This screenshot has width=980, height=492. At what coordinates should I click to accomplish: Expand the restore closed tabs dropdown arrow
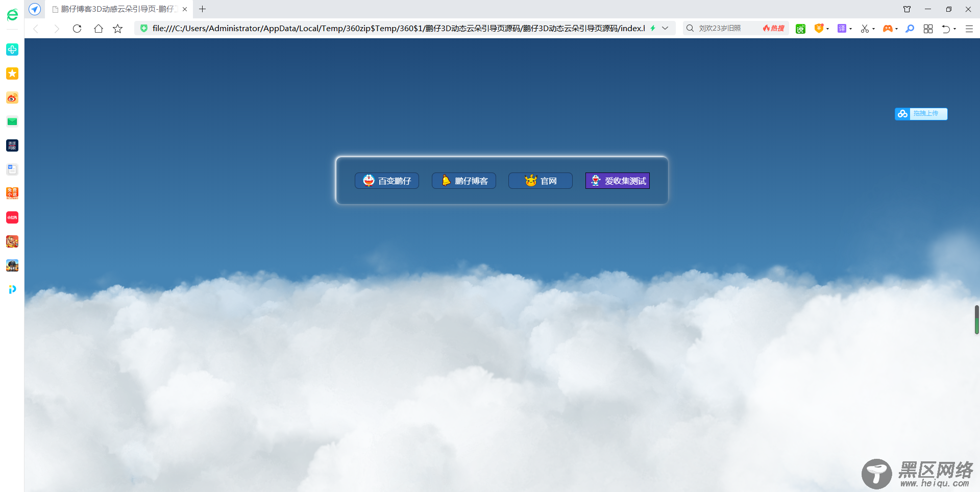click(954, 29)
